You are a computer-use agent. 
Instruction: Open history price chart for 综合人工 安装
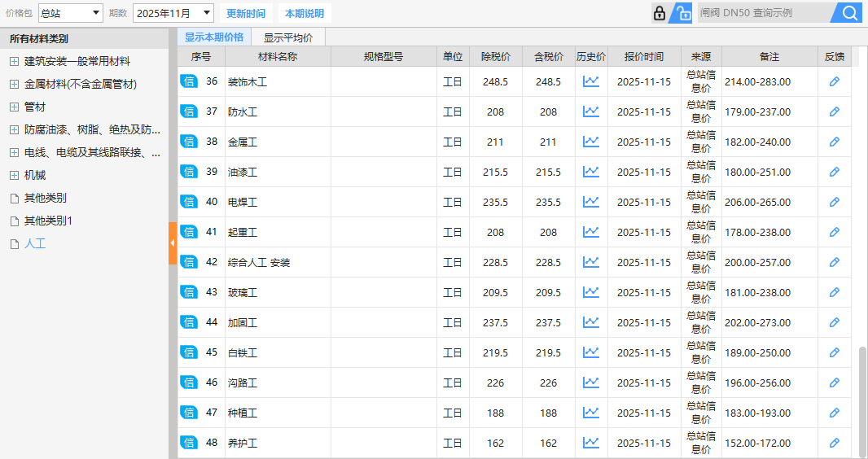pos(590,262)
